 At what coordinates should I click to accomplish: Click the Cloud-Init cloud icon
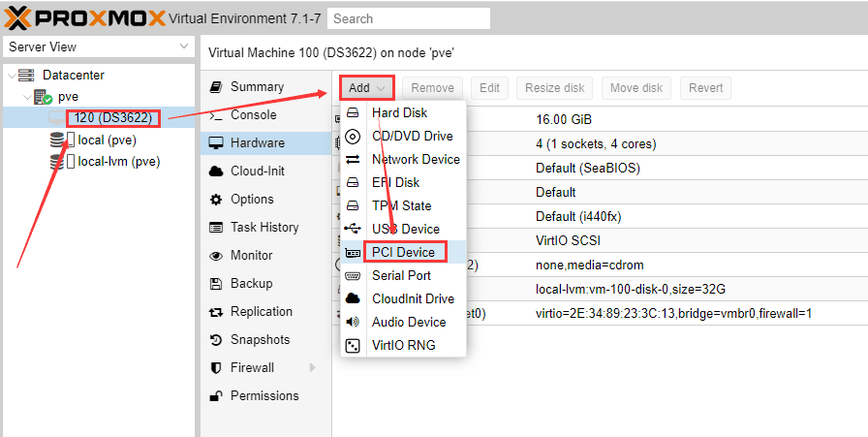(x=216, y=172)
